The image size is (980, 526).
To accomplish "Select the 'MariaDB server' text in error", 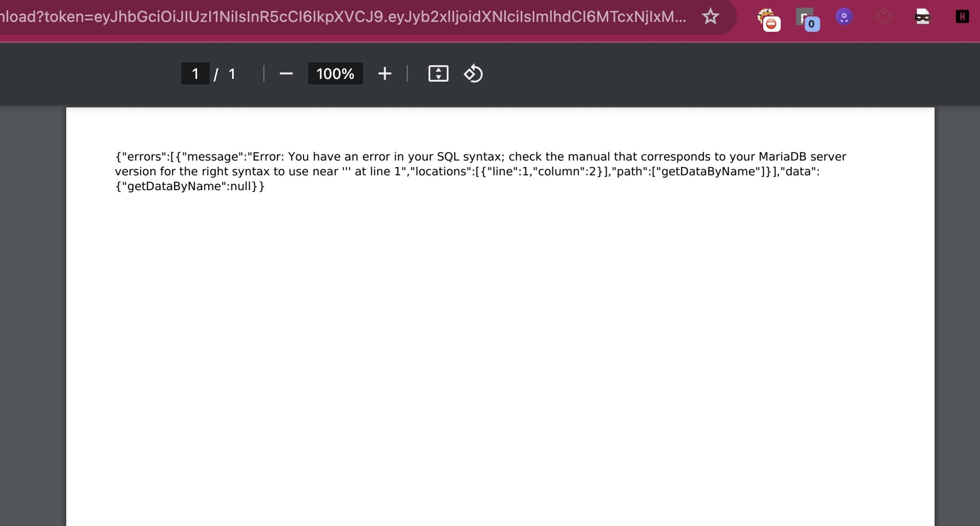I will coord(802,157).
